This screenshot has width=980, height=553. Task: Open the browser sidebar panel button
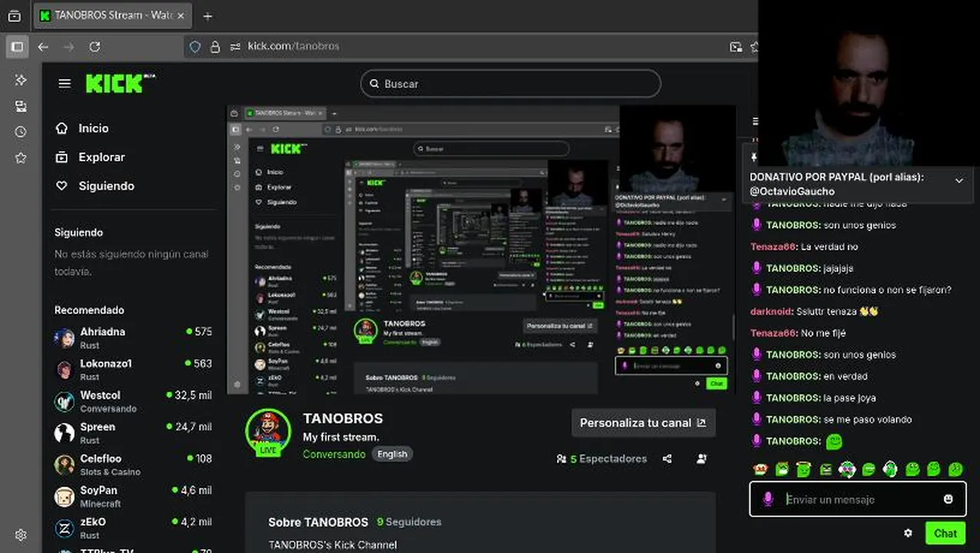17,47
